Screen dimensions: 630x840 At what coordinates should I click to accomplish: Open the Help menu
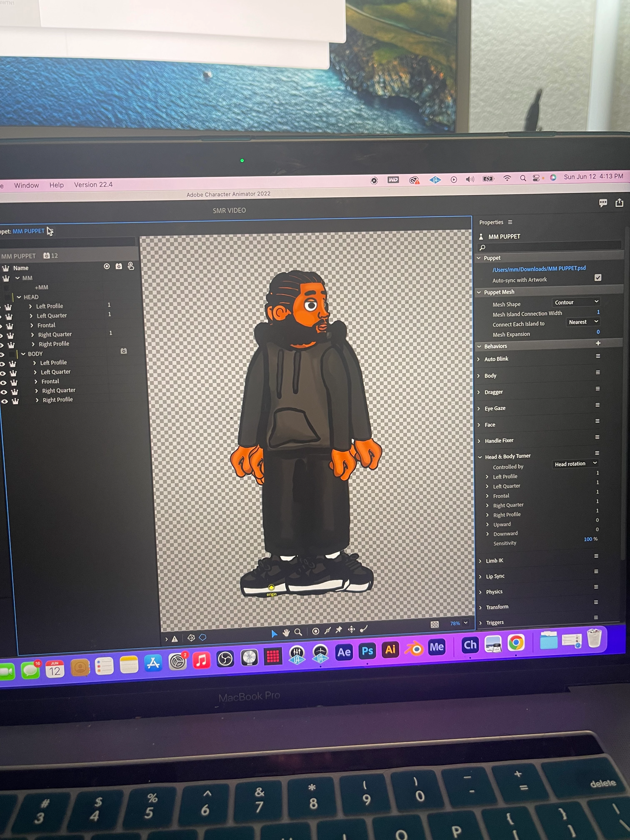[57, 185]
